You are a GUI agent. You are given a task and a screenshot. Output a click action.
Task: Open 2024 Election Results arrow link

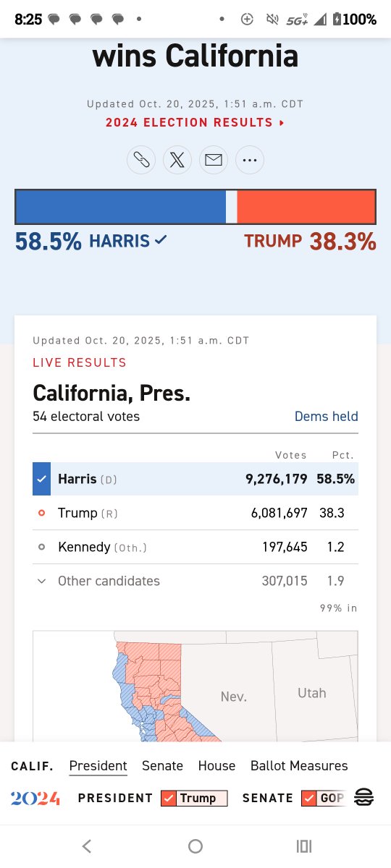pyautogui.click(x=195, y=122)
